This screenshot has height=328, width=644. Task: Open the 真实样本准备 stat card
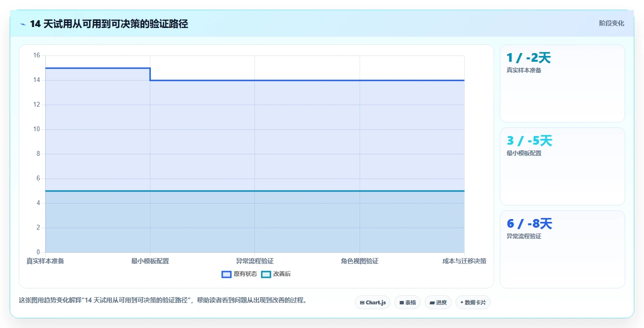coord(563,83)
